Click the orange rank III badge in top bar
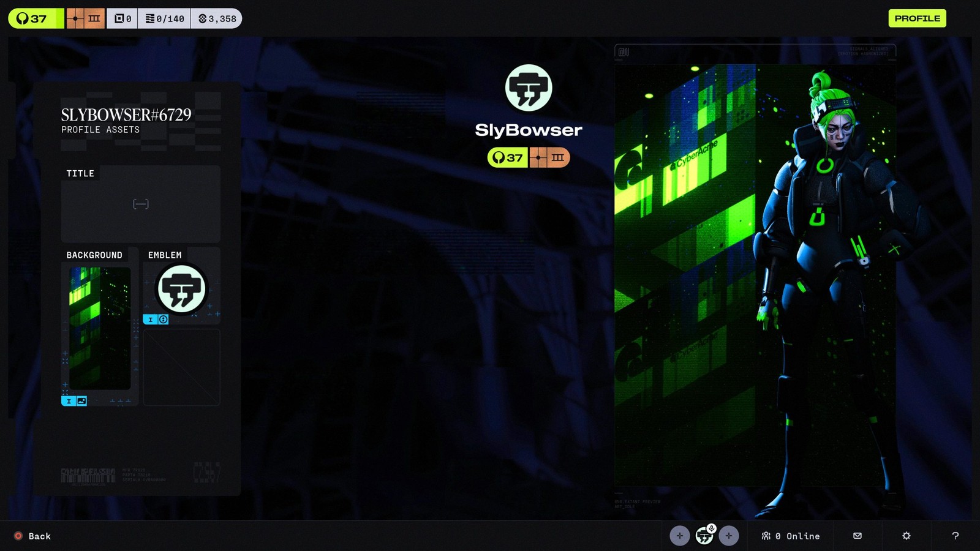 click(85, 18)
